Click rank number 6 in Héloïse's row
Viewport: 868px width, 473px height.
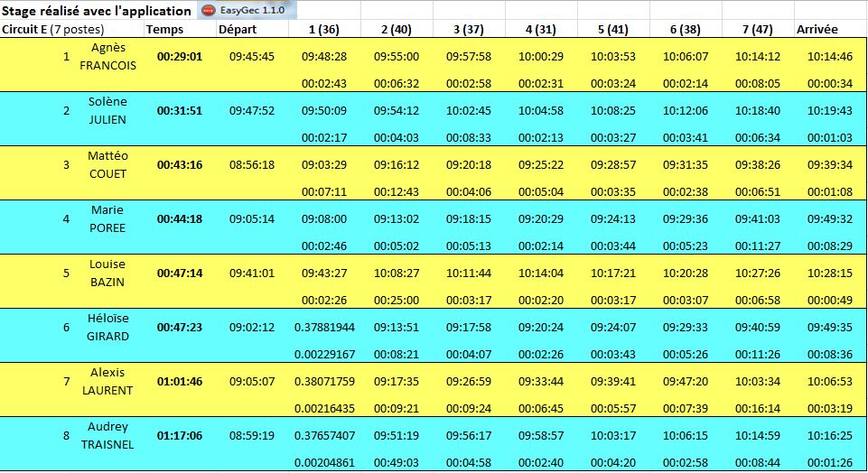click(x=66, y=327)
